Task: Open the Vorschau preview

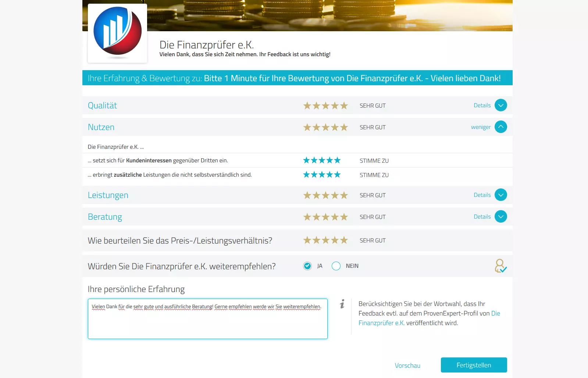Action: pyautogui.click(x=407, y=366)
